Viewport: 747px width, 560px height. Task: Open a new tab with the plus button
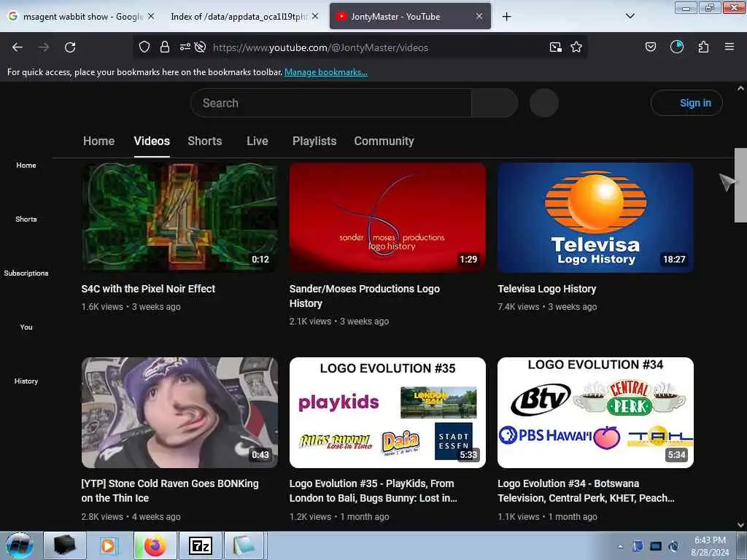click(507, 17)
